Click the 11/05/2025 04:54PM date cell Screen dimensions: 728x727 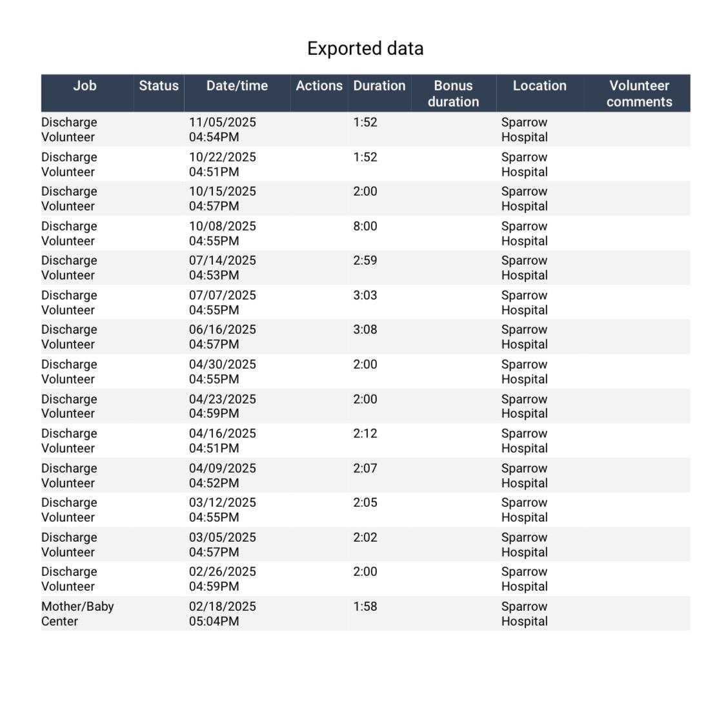coord(223,130)
